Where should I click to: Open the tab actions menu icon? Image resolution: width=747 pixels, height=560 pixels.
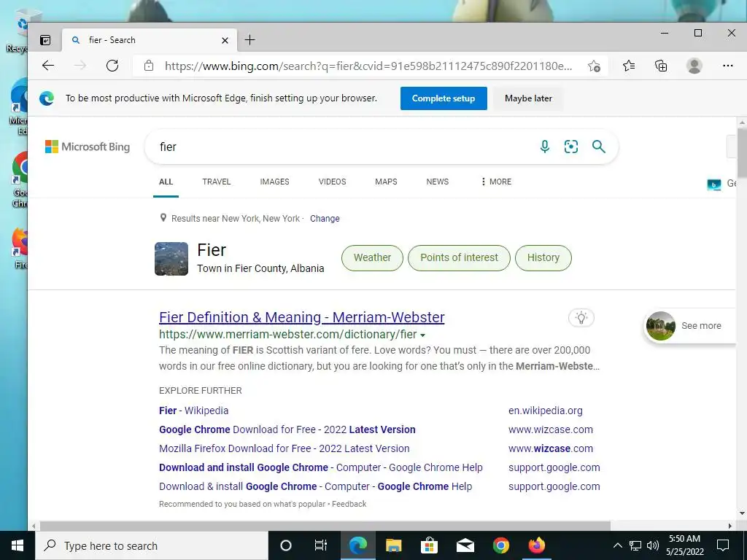click(x=45, y=40)
